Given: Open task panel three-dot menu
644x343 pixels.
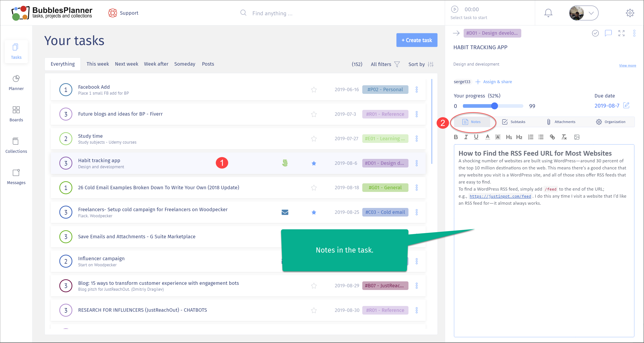Looking at the screenshot, I should click(x=634, y=33).
